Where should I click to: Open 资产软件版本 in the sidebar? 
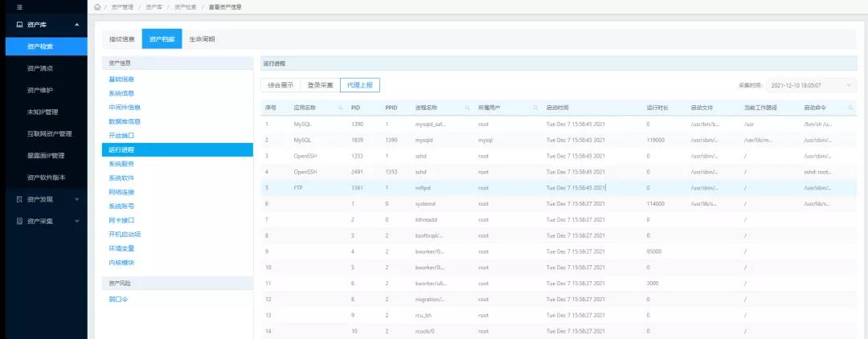tap(47, 178)
